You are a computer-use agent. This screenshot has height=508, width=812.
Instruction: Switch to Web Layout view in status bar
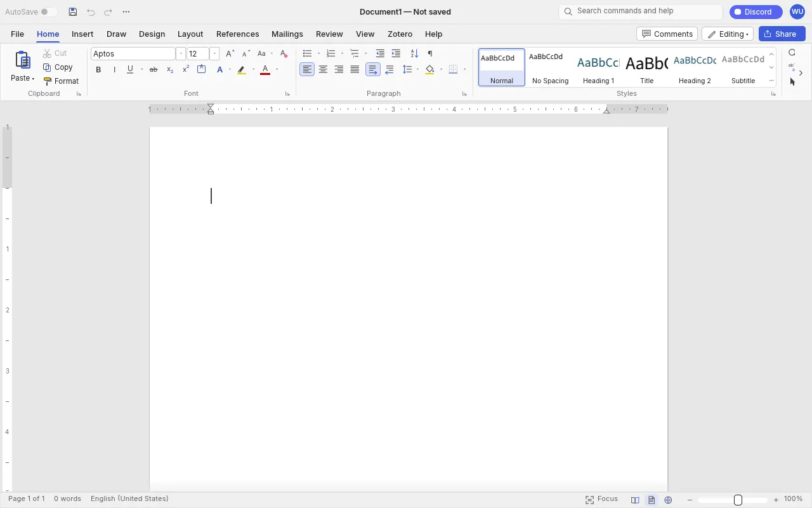[x=668, y=500]
